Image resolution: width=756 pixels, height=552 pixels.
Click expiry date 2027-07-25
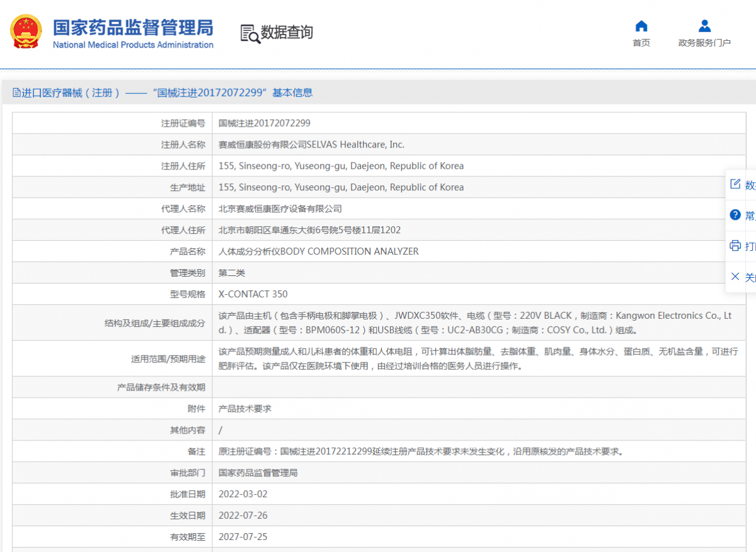[x=243, y=537]
